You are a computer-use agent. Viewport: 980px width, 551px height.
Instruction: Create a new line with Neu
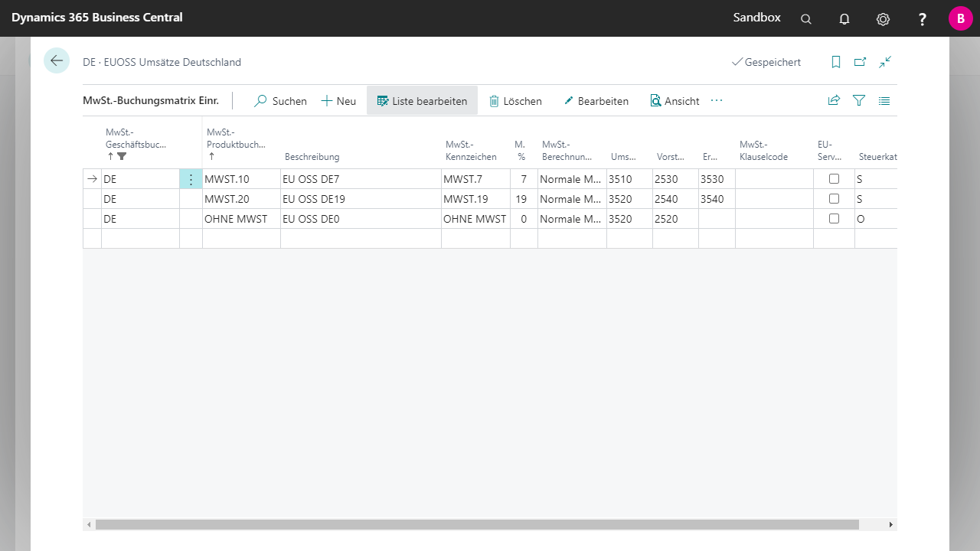[x=338, y=101]
